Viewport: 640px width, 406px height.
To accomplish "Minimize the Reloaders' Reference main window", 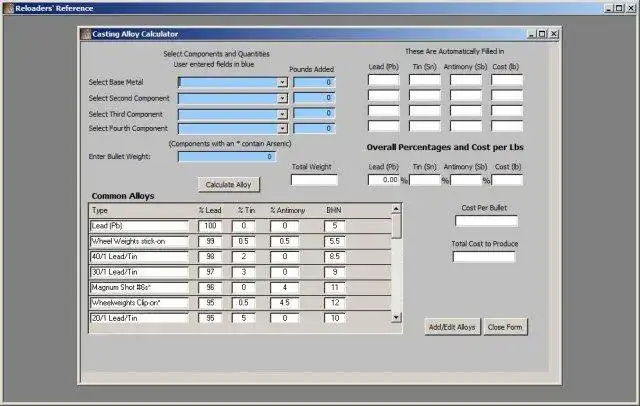I will coord(609,8).
